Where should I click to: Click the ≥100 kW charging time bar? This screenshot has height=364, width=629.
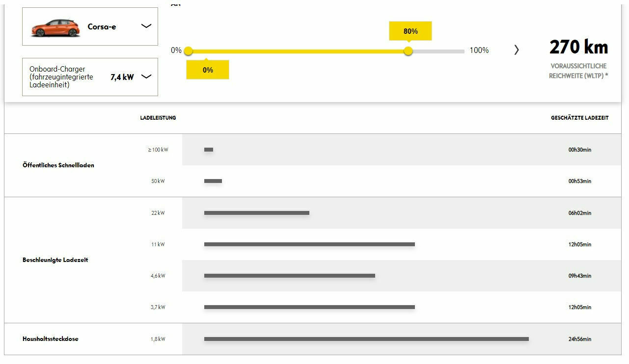(x=209, y=150)
